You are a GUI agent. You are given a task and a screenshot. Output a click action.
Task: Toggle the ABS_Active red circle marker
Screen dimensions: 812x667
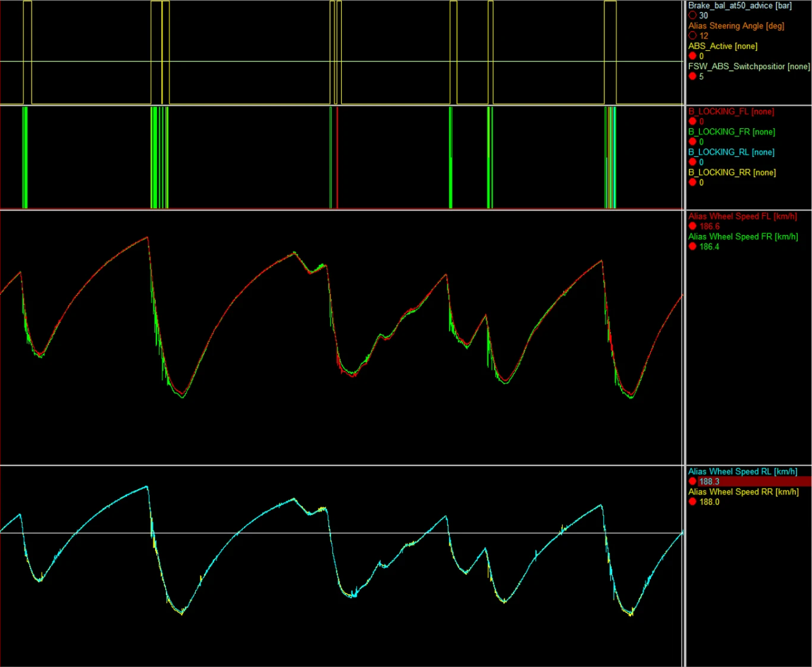692,56
